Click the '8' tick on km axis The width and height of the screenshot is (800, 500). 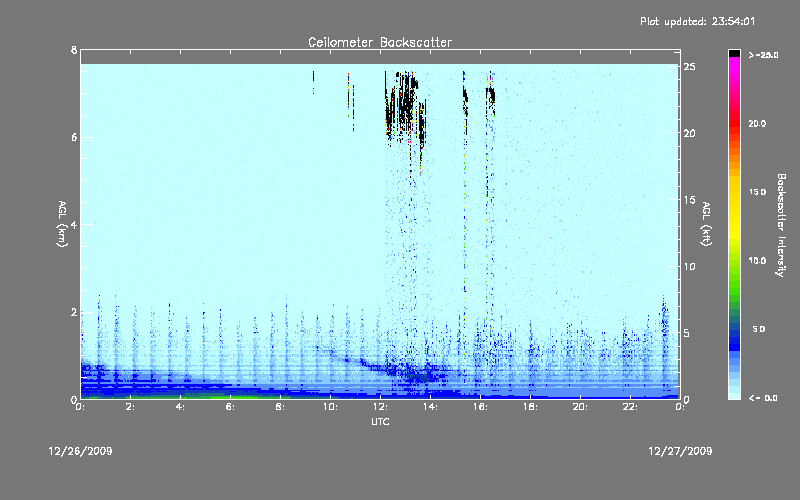(x=74, y=50)
